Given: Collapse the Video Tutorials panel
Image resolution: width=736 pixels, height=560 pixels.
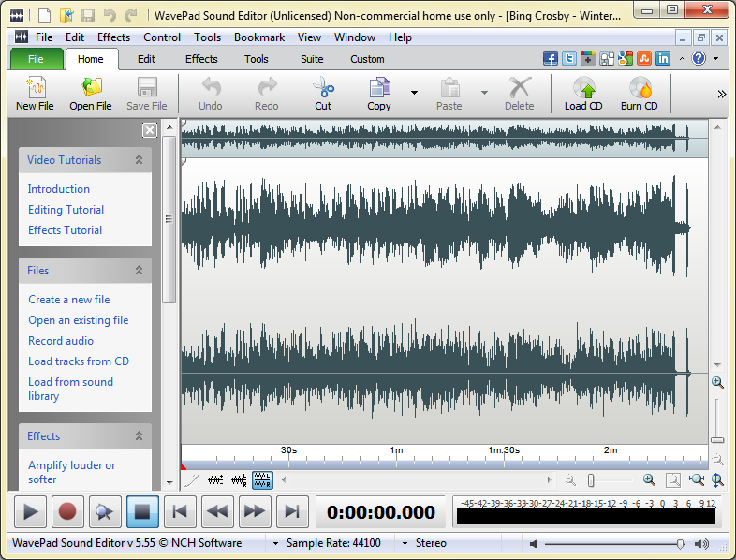Looking at the screenshot, I should (139, 160).
